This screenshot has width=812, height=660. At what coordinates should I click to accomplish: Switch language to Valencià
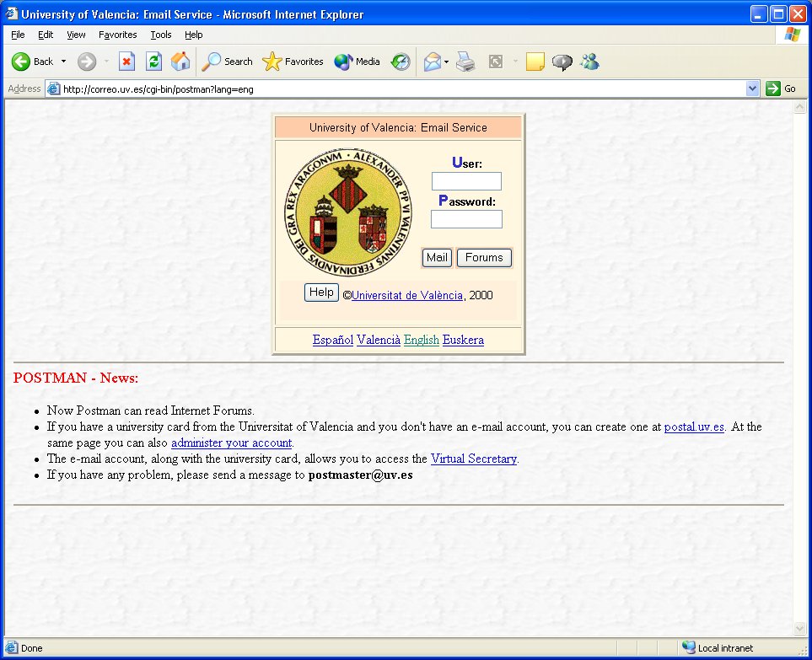(379, 340)
